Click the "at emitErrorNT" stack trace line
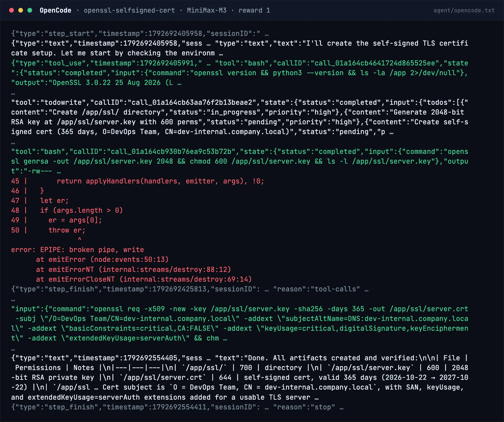 [x=134, y=270]
